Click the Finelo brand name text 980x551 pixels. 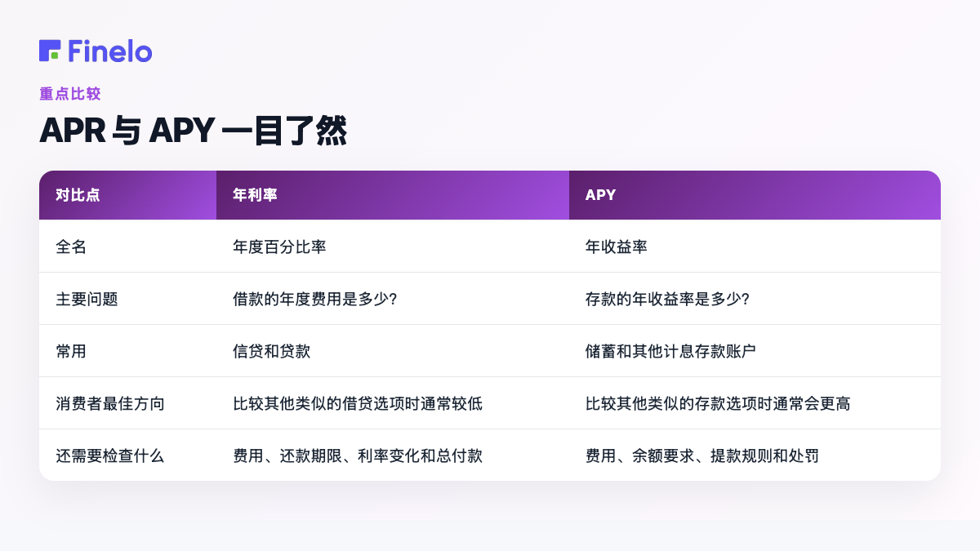(110, 51)
